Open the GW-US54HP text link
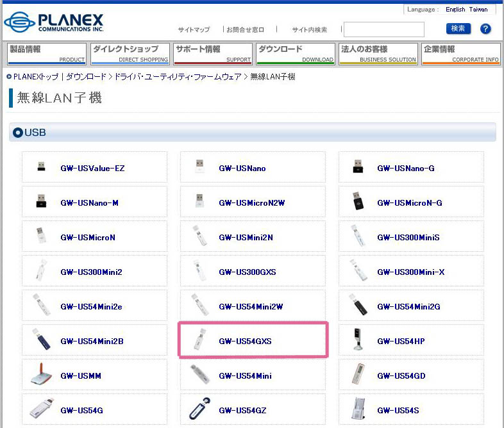The width and height of the screenshot is (504, 428). pos(401,342)
